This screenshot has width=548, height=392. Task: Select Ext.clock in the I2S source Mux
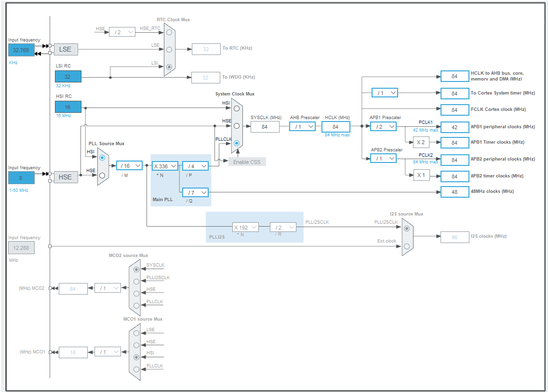click(406, 246)
